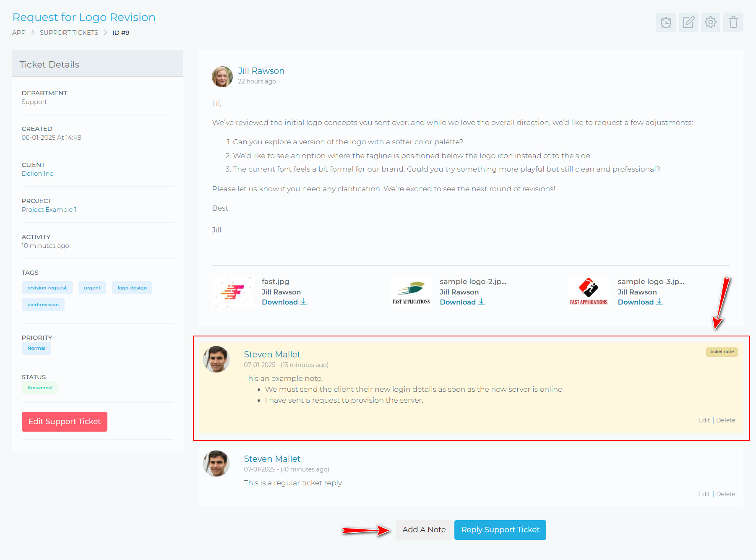Open the settings gear icon
Screen dimensions: 756x560
[710, 22]
